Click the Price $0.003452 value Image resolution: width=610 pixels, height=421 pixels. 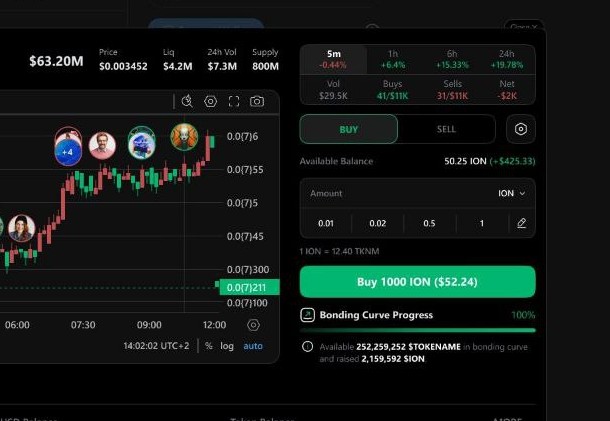click(x=123, y=66)
